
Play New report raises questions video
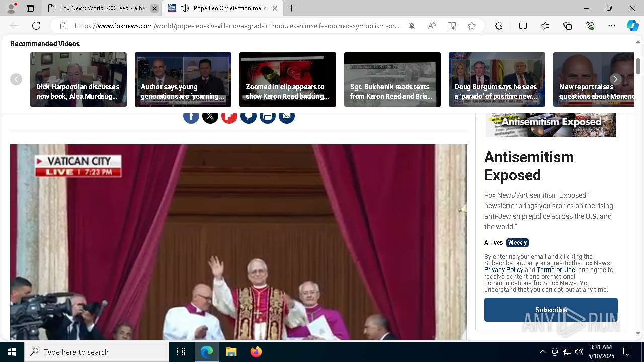coord(594,79)
